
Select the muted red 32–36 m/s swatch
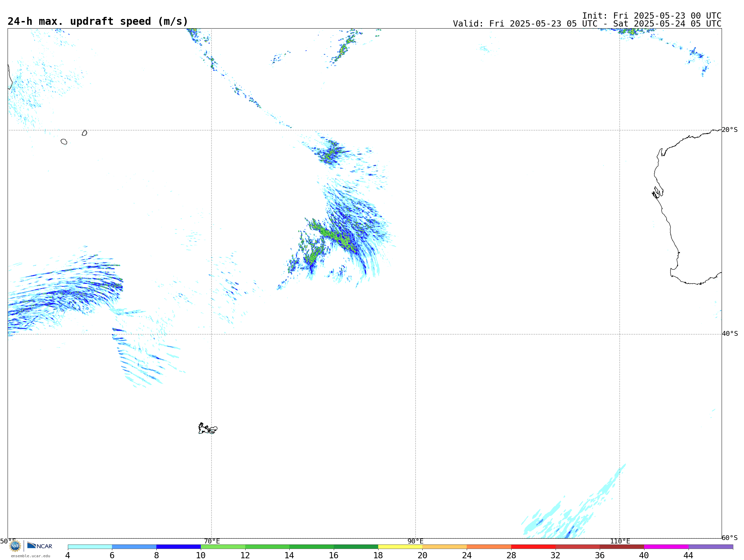tap(578, 547)
